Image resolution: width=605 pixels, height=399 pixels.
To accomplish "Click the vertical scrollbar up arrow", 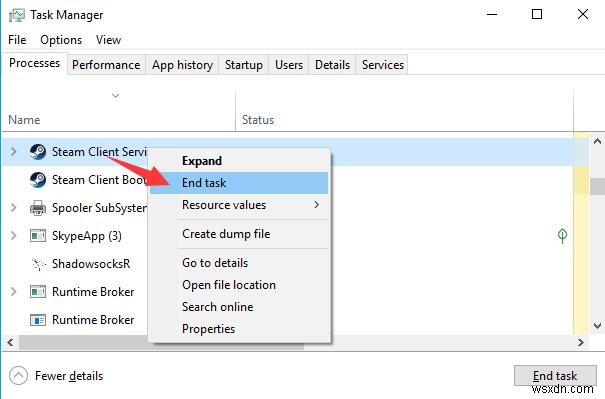I will 597,141.
